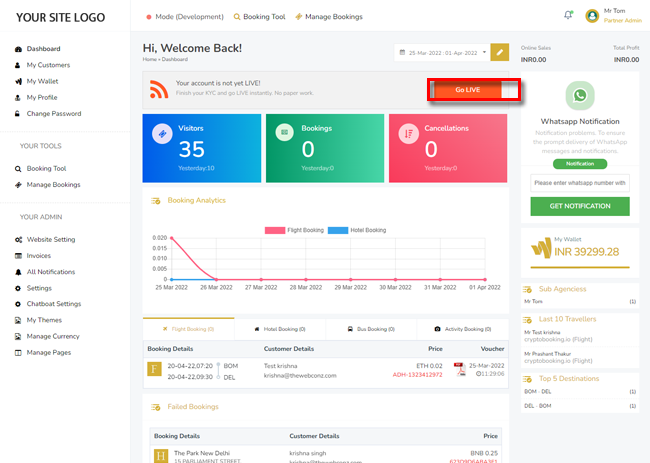Screen dimensions: 650x463
Task: Click the Visitors 35 stat card
Action: click(202, 148)
